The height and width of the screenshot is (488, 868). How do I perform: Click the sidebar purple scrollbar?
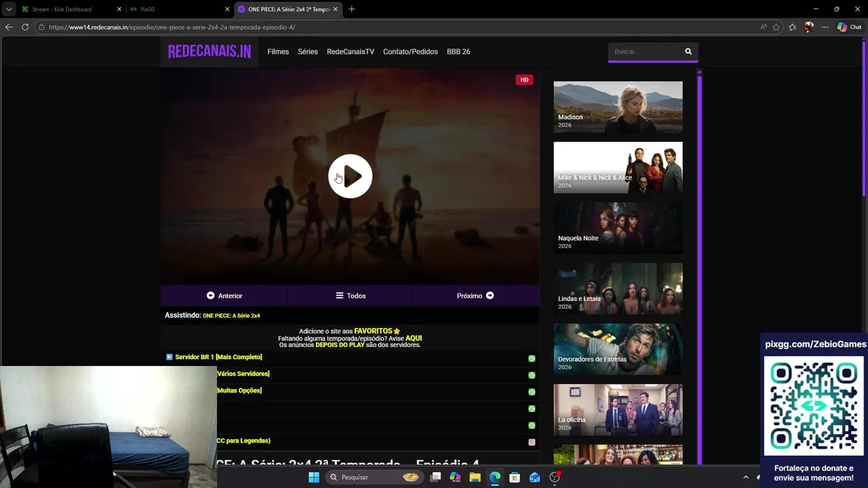coord(699,268)
